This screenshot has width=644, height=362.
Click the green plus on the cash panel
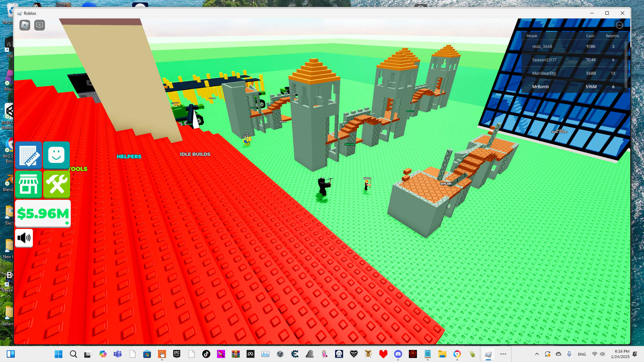tap(67, 223)
